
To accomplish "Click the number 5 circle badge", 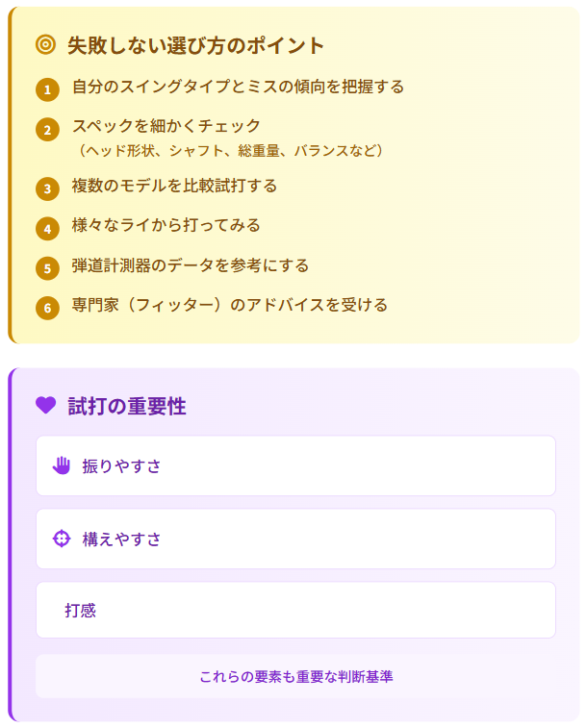I will click(x=47, y=268).
